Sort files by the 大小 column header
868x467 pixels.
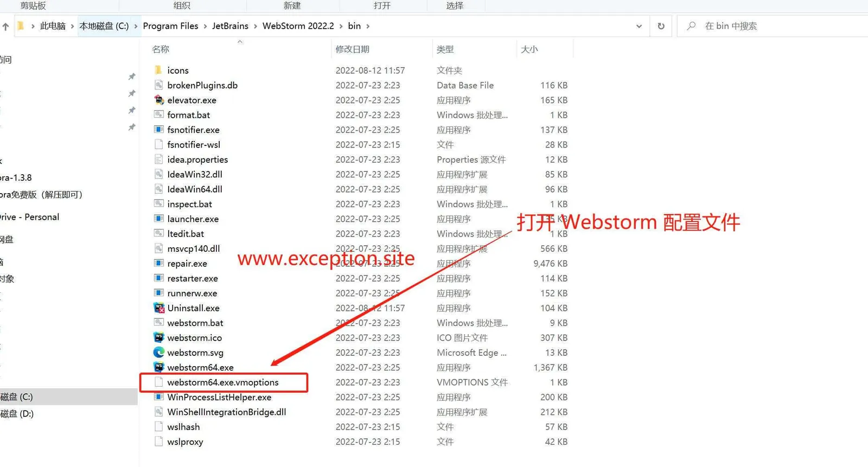click(x=529, y=49)
